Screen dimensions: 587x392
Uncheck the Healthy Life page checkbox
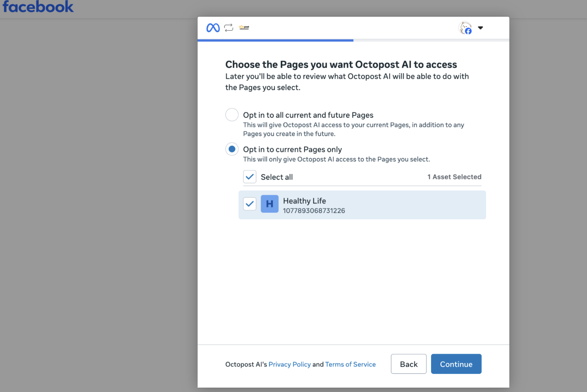coord(250,204)
